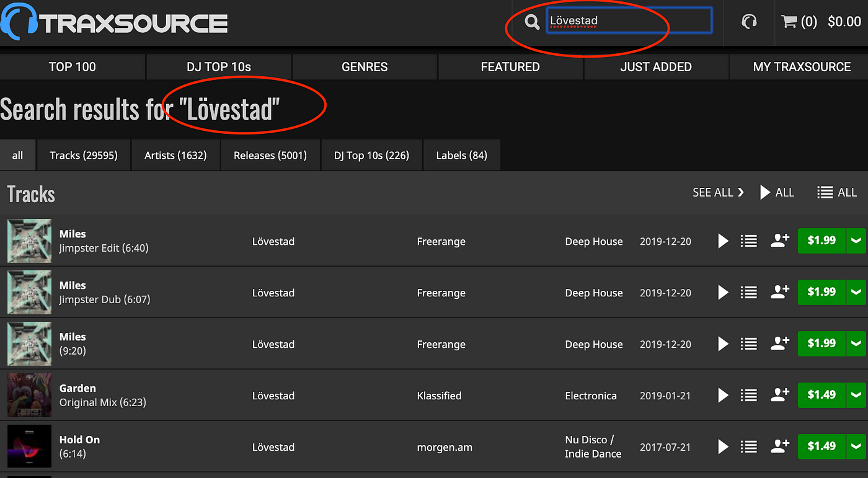Click the 2019-01-21 release date
Image resolution: width=868 pixels, height=478 pixels.
[x=665, y=396]
